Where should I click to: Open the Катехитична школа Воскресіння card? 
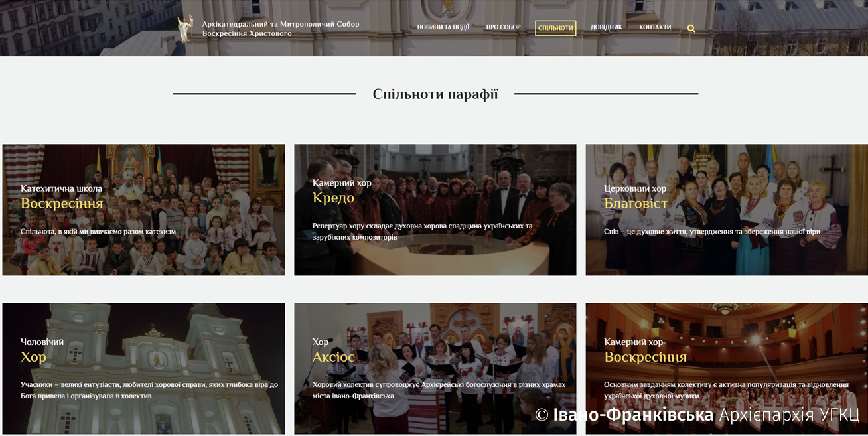click(143, 210)
